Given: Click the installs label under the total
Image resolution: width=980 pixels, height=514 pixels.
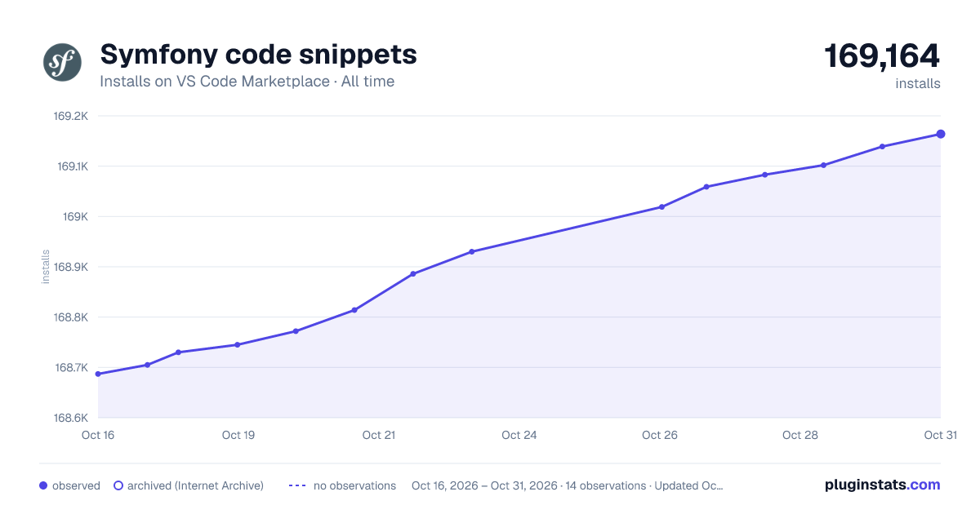Looking at the screenshot, I should (x=918, y=83).
